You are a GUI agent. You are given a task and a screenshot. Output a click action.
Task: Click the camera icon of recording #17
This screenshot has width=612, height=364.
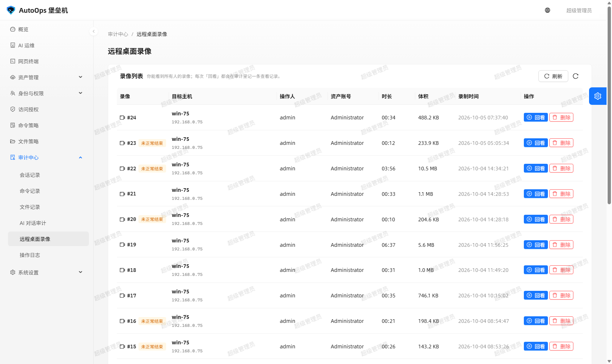[122, 296]
